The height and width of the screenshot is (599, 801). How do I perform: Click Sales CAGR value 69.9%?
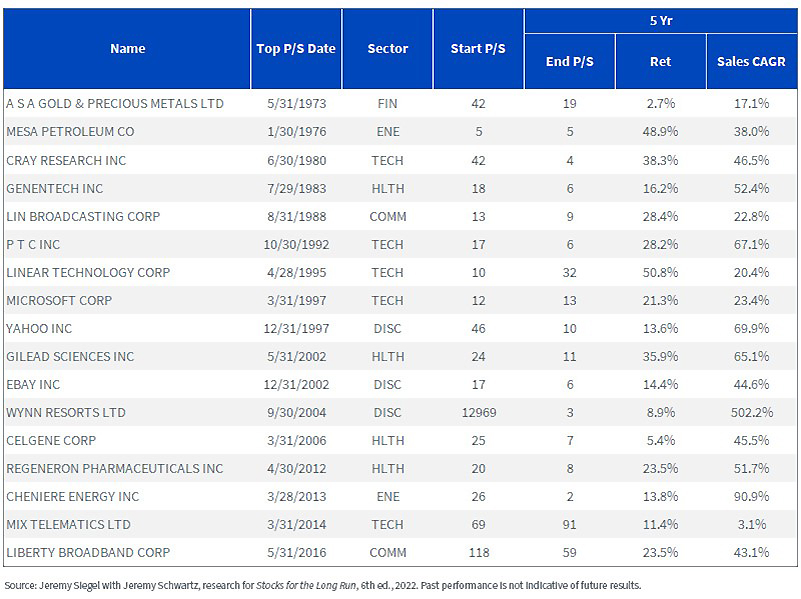pyautogui.click(x=751, y=329)
